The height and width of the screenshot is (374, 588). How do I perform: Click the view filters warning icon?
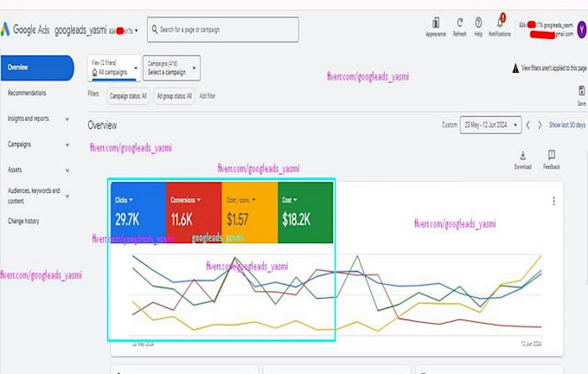pos(515,68)
